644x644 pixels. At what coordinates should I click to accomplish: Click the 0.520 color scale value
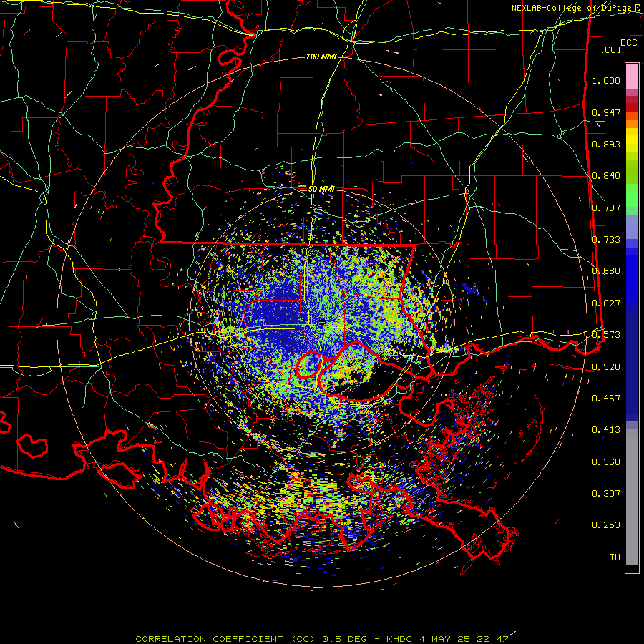606,367
